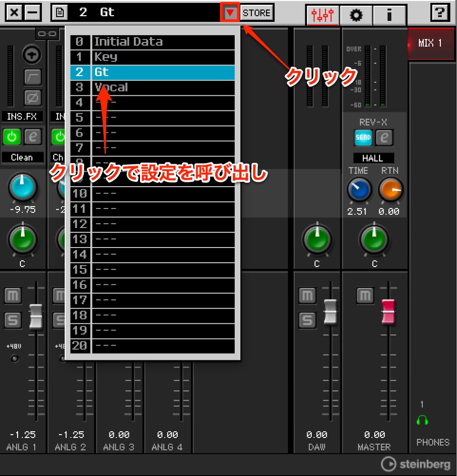Viewport: 457px width, 476px height.
Task: Open the scene list dropdown arrow
Action: tap(230, 12)
